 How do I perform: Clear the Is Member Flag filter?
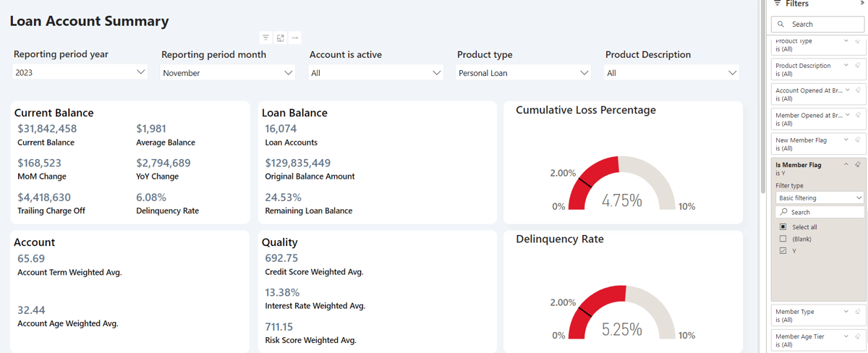click(858, 165)
